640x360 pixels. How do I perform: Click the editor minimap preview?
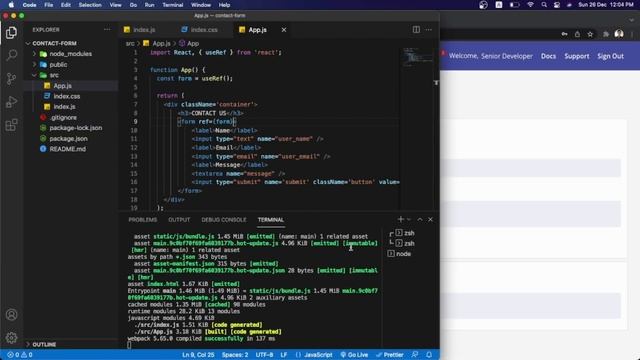coord(417,57)
